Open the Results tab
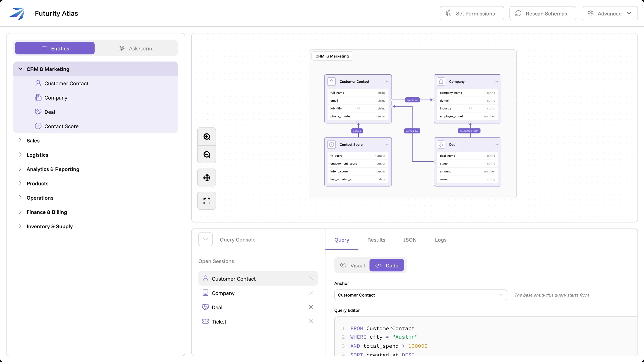Image resolution: width=644 pixels, height=362 pixels. 376,240
